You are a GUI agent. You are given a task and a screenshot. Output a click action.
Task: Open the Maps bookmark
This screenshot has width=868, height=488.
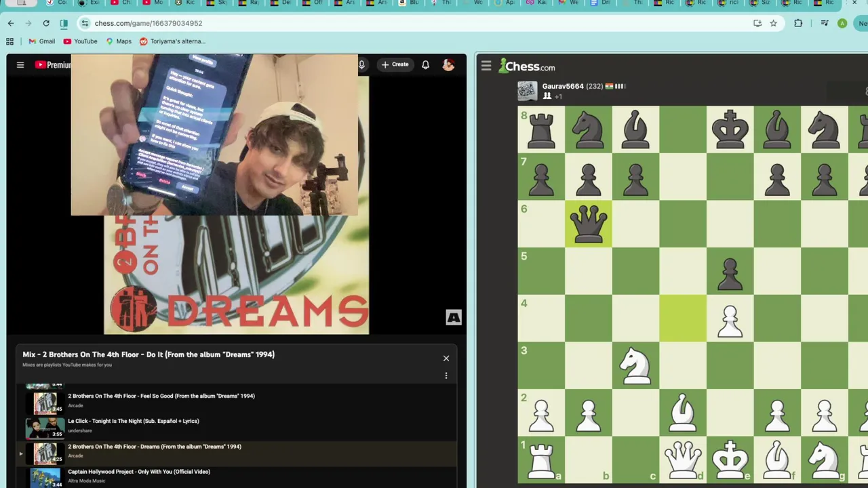pyautogui.click(x=118, y=41)
